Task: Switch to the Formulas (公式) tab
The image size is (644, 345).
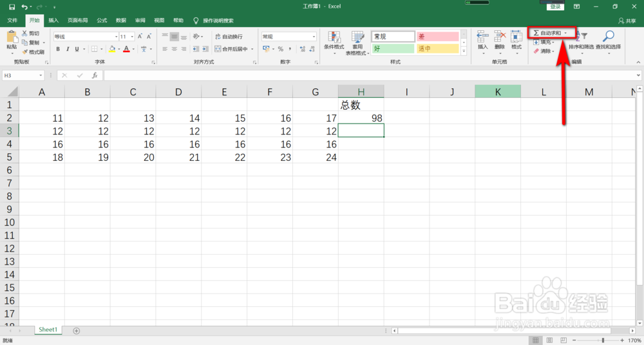Action: click(x=102, y=20)
